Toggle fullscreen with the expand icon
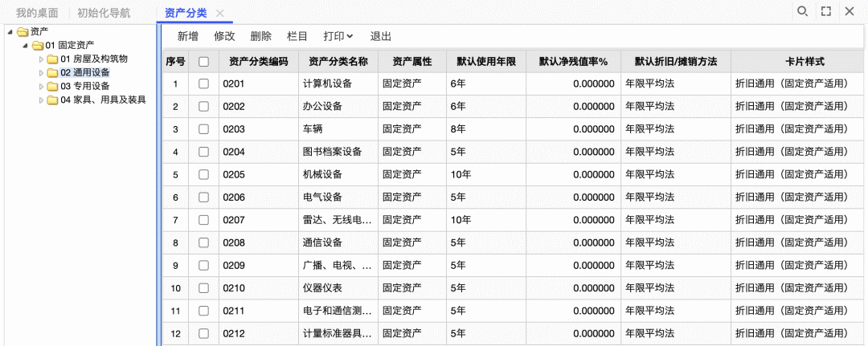 coord(826,11)
